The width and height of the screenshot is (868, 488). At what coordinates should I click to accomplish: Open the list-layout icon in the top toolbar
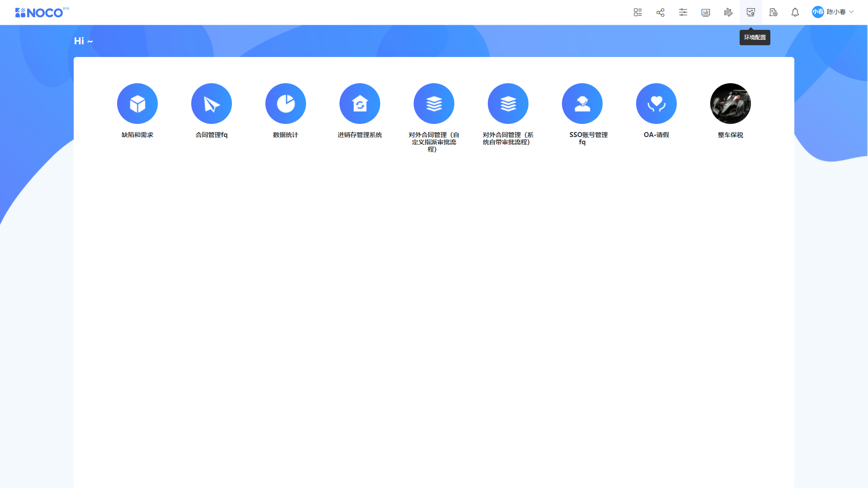[638, 12]
